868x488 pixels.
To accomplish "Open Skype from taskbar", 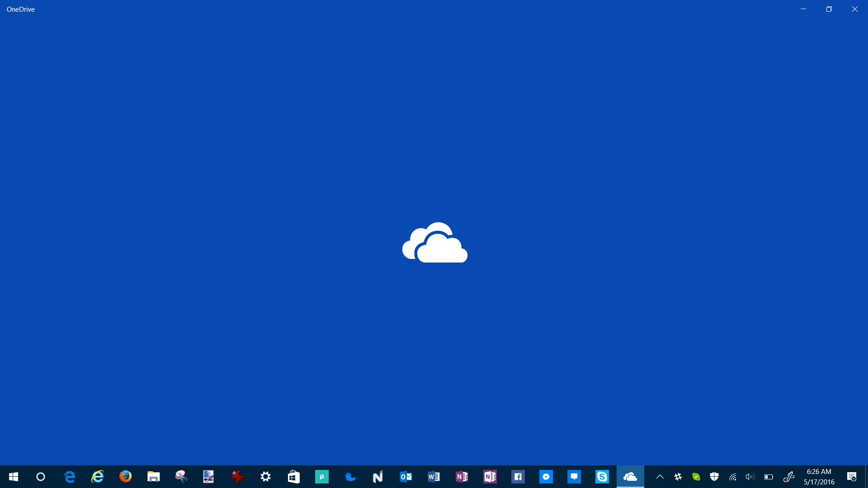I will (602, 477).
